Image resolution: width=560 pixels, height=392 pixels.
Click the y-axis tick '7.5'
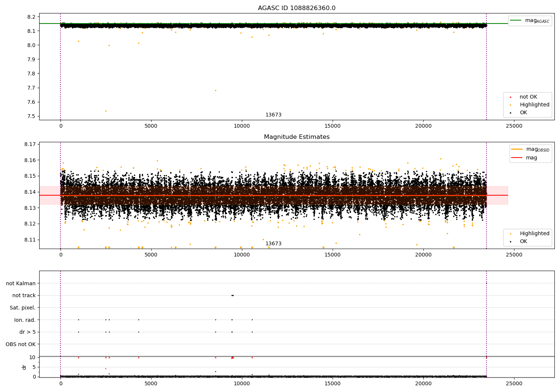31,116
